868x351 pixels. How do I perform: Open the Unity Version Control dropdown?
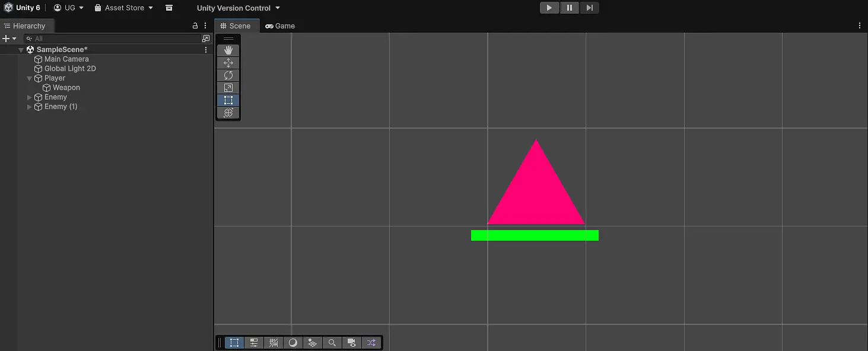point(238,8)
